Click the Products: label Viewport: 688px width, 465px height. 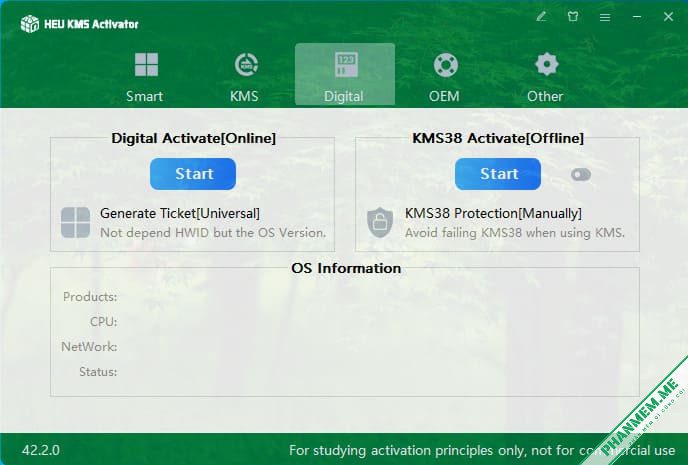point(90,297)
